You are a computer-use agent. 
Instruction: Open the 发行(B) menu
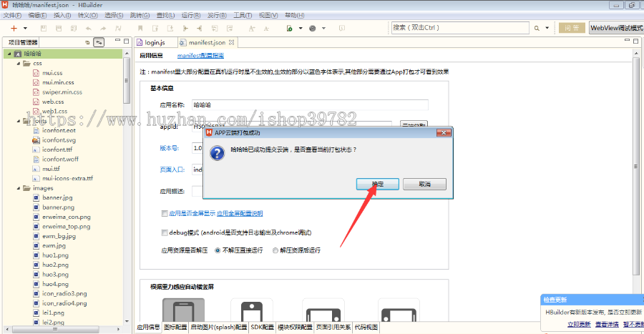tap(217, 15)
